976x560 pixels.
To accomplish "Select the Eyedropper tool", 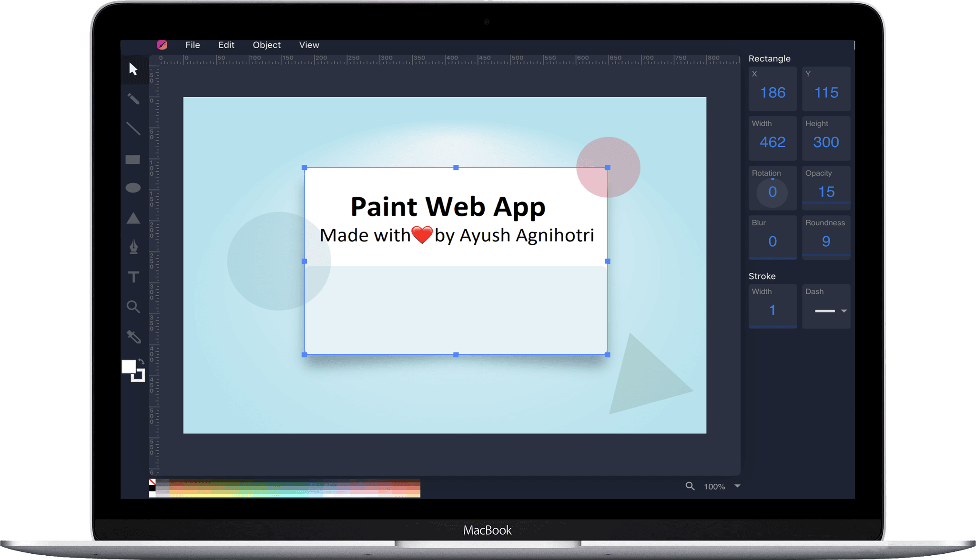I will point(133,337).
